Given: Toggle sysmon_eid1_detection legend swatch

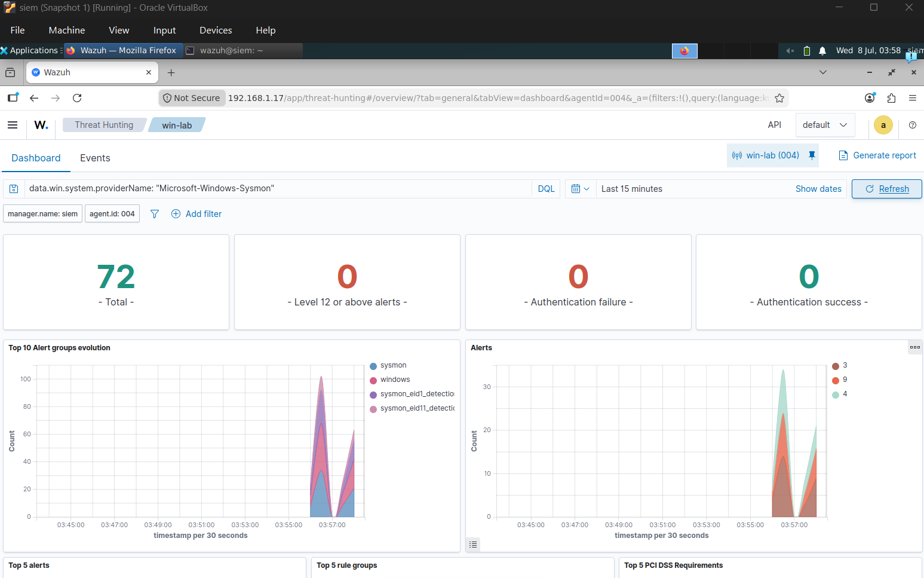Looking at the screenshot, I should pyautogui.click(x=373, y=394).
